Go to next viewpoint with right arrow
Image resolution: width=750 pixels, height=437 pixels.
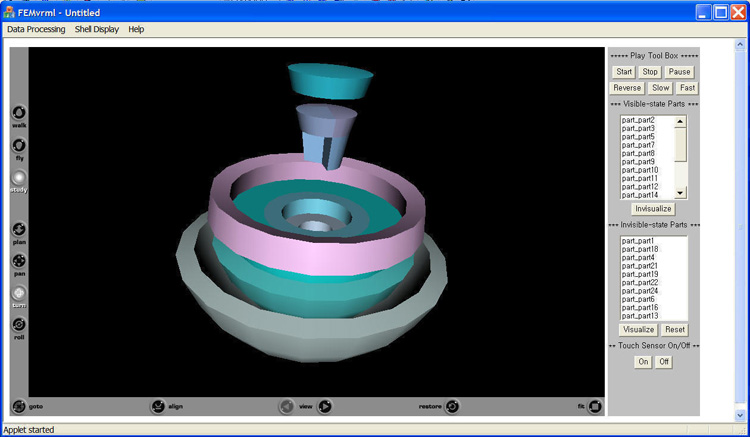coord(325,406)
